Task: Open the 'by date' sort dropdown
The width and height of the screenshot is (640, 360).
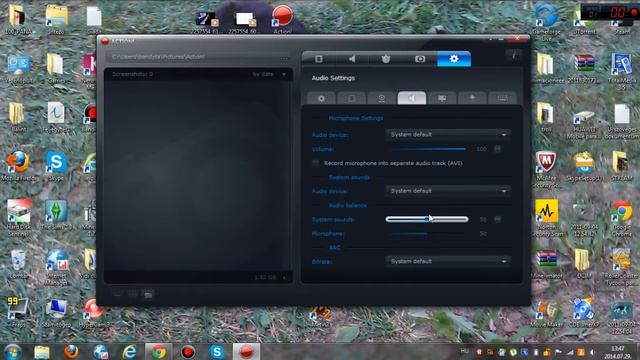Action: point(269,74)
